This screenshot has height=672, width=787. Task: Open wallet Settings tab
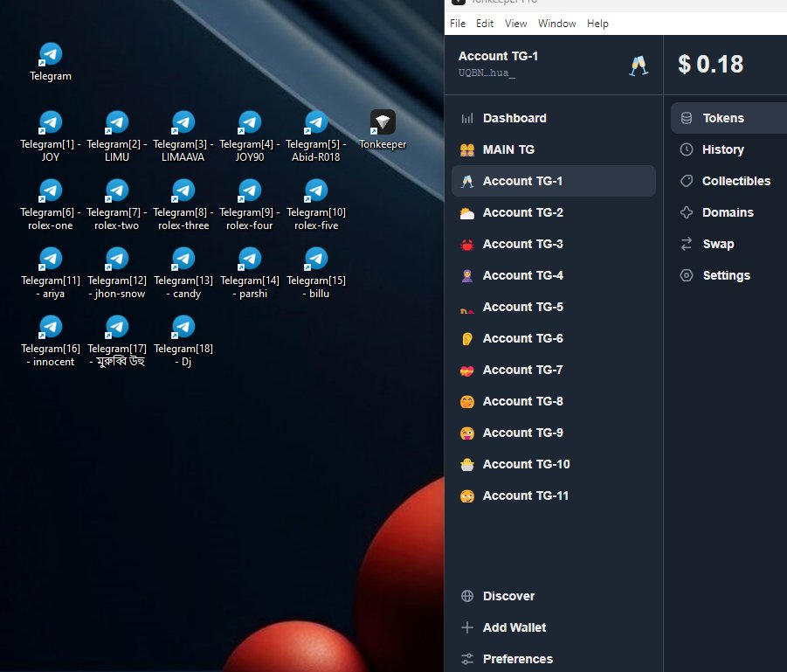pyautogui.click(x=728, y=275)
